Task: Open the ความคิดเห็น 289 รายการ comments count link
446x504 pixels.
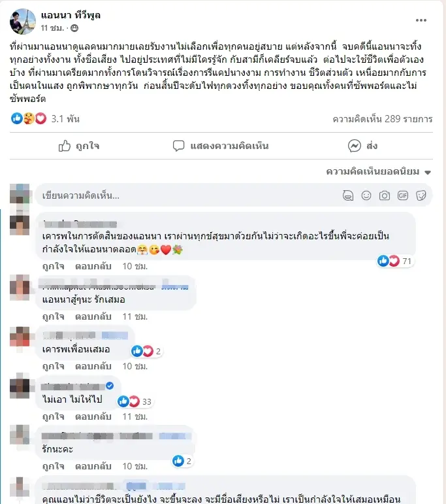Action: pos(383,119)
